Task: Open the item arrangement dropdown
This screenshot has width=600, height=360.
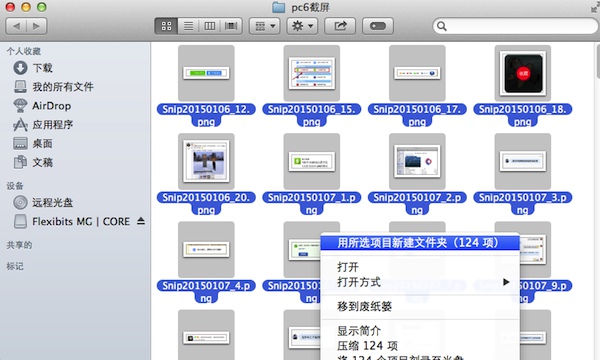Action: (x=265, y=26)
